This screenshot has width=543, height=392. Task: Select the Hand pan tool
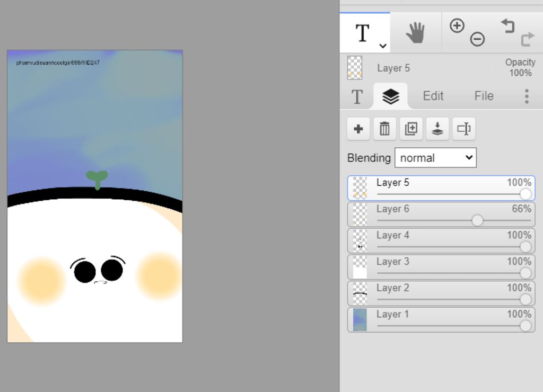pyautogui.click(x=416, y=33)
